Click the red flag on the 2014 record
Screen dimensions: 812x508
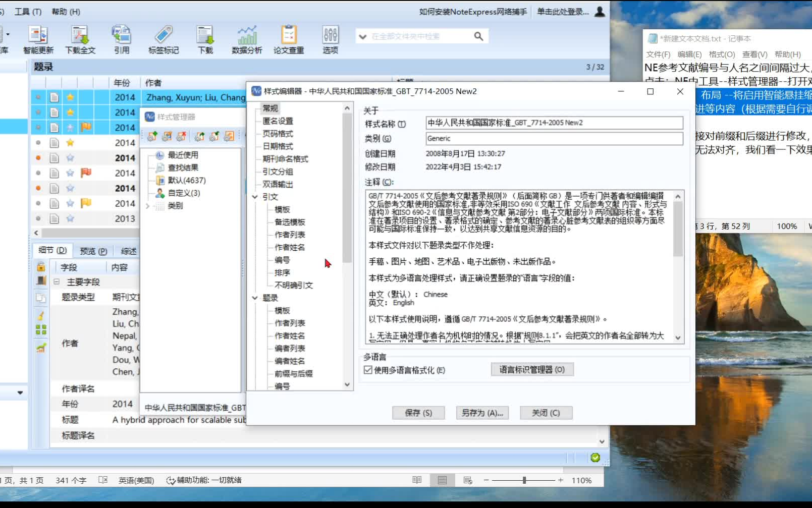(x=86, y=173)
